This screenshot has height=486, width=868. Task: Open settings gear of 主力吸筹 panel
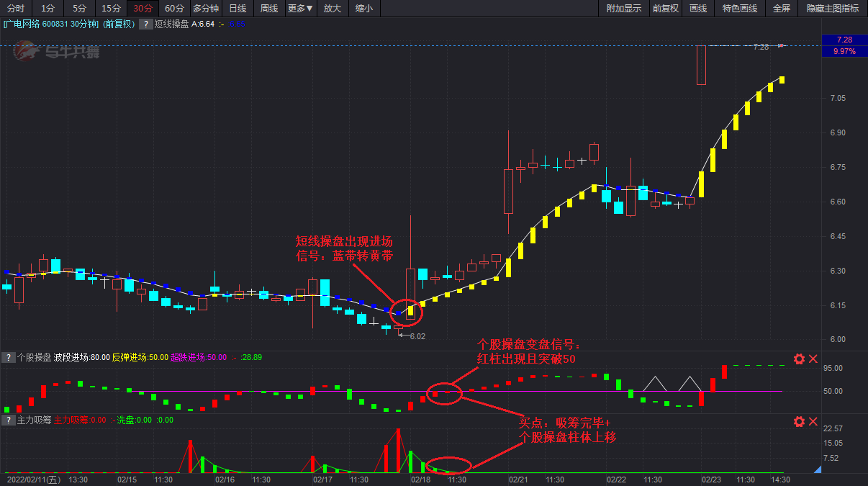[x=799, y=421]
